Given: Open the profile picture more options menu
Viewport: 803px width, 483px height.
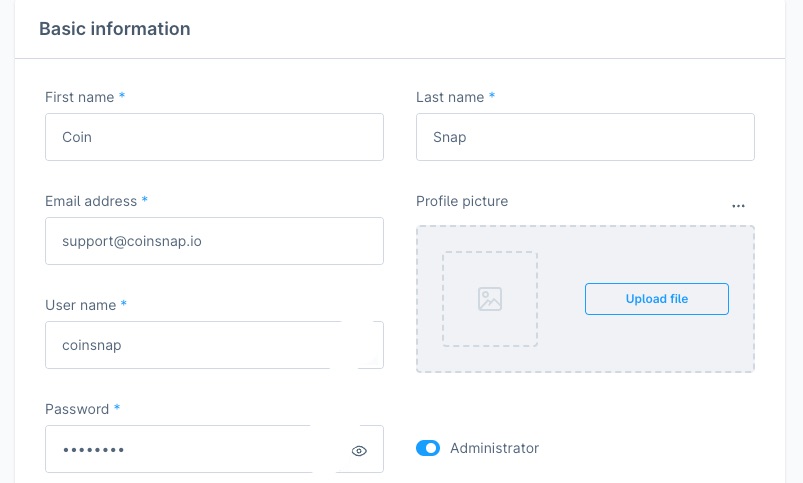Looking at the screenshot, I should pyautogui.click(x=738, y=205).
